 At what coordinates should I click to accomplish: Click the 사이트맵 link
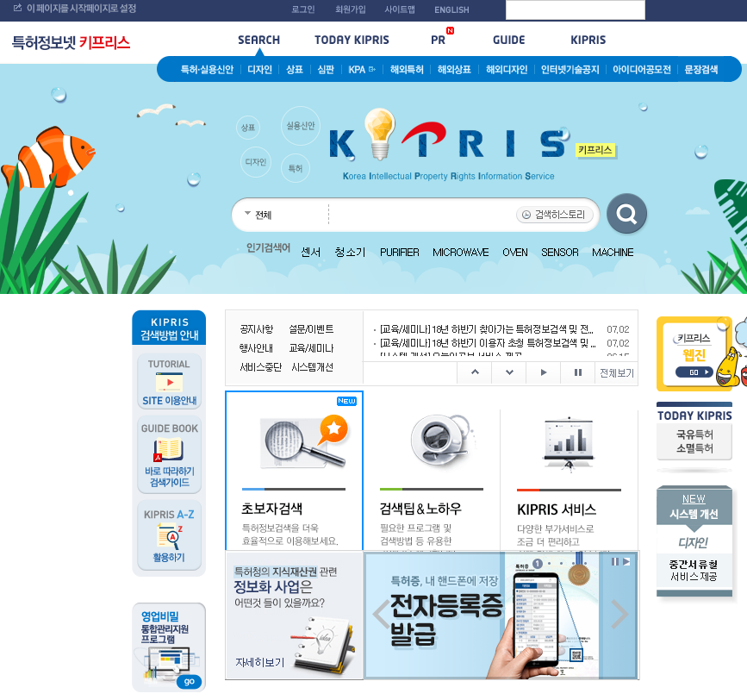click(400, 9)
